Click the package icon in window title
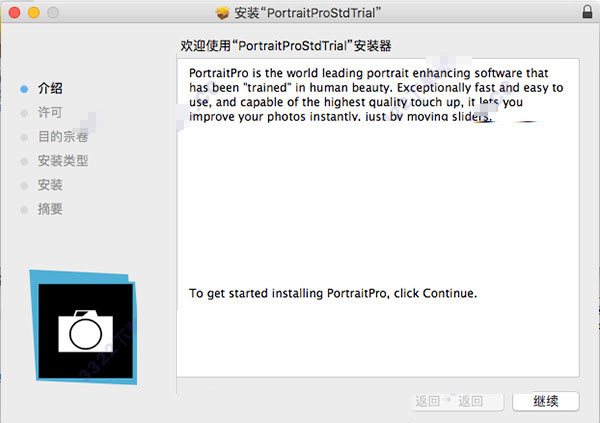Image resolution: width=600 pixels, height=423 pixels. coord(222,13)
